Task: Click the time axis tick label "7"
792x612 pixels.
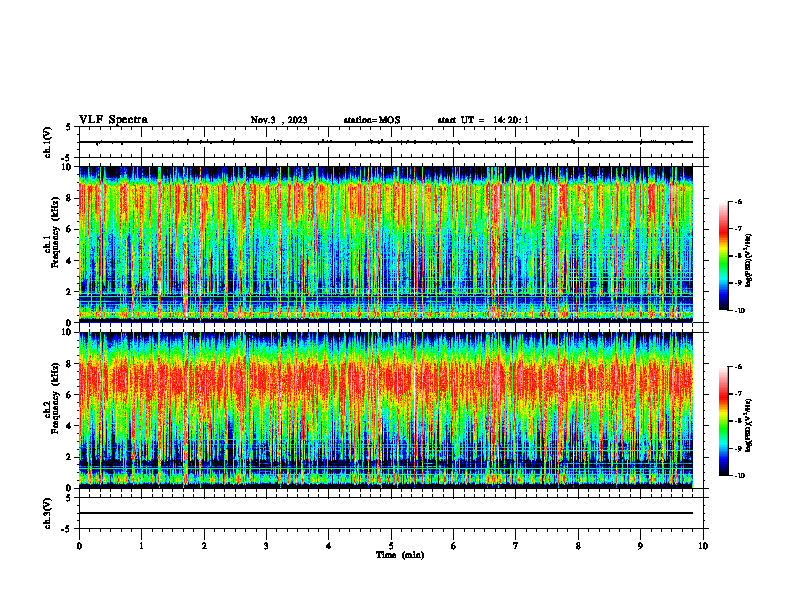Action: (x=516, y=546)
